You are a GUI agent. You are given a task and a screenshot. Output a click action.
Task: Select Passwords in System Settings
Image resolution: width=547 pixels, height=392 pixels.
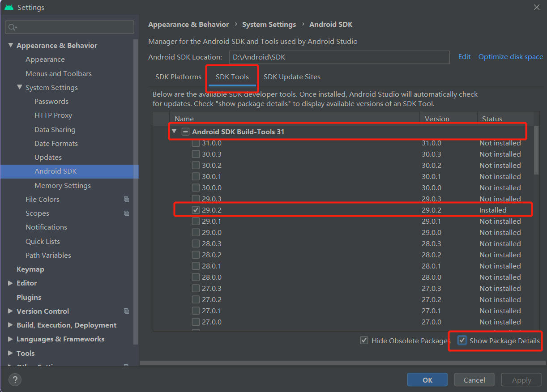(51, 102)
